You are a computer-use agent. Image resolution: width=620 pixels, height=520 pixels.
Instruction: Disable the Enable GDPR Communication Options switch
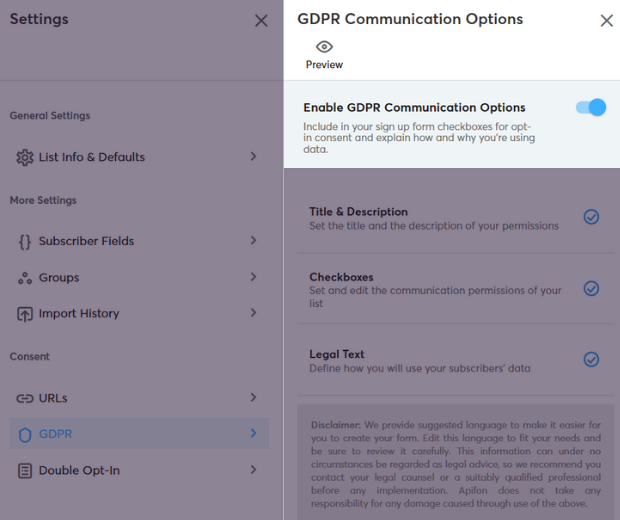[x=591, y=107]
